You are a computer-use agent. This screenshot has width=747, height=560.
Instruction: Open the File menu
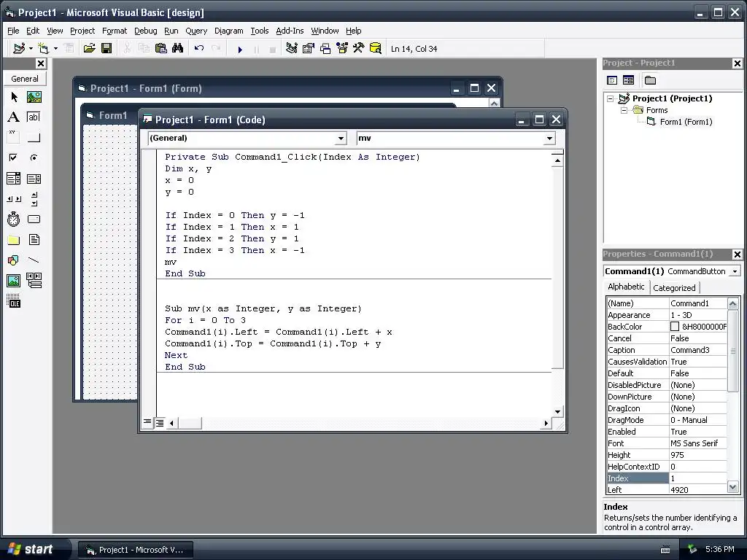pyautogui.click(x=13, y=31)
